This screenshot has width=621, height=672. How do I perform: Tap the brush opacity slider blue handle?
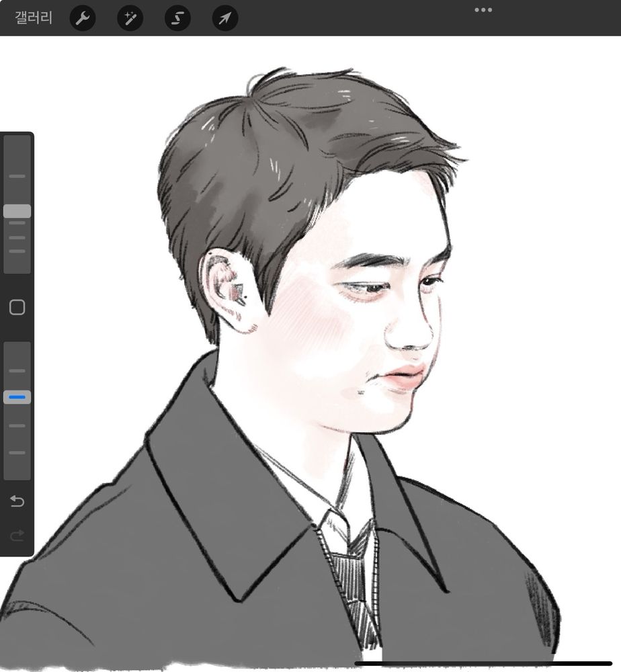17,397
